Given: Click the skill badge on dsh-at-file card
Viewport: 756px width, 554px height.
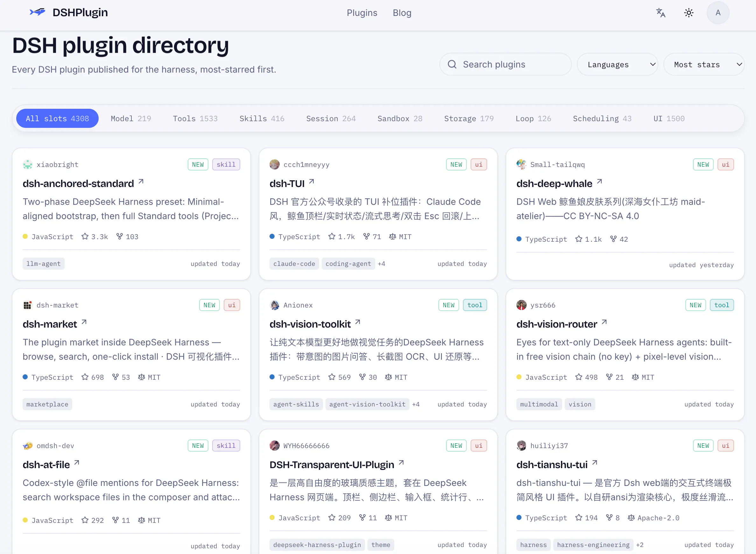Looking at the screenshot, I should point(226,446).
